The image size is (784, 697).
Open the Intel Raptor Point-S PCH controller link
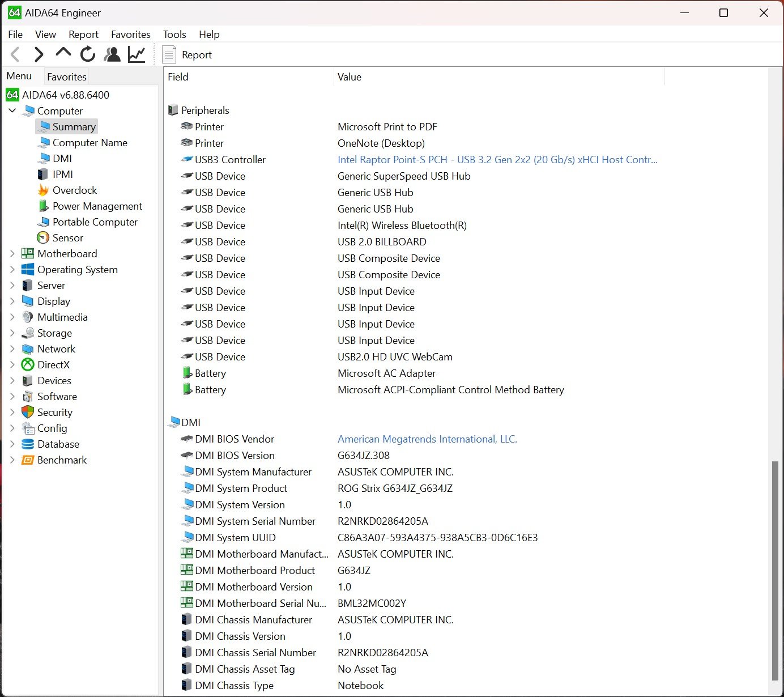tap(497, 160)
